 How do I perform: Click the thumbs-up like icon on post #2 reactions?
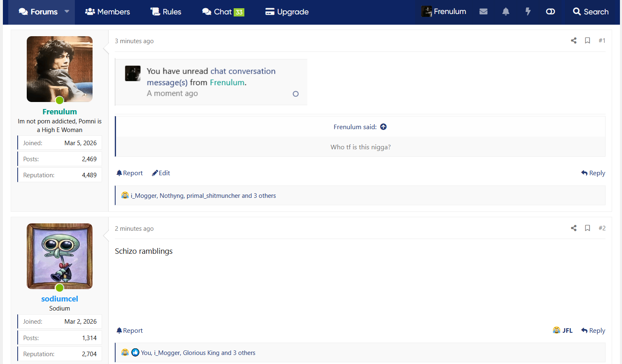[135, 352]
